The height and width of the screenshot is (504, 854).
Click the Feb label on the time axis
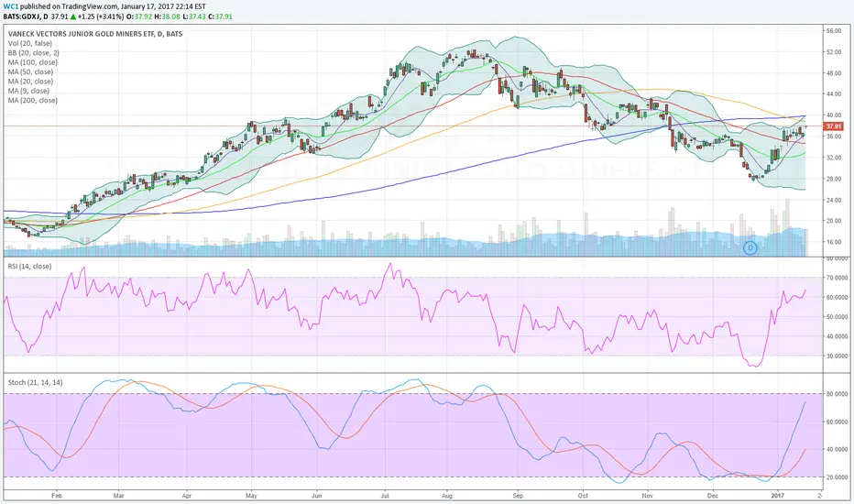57,497
